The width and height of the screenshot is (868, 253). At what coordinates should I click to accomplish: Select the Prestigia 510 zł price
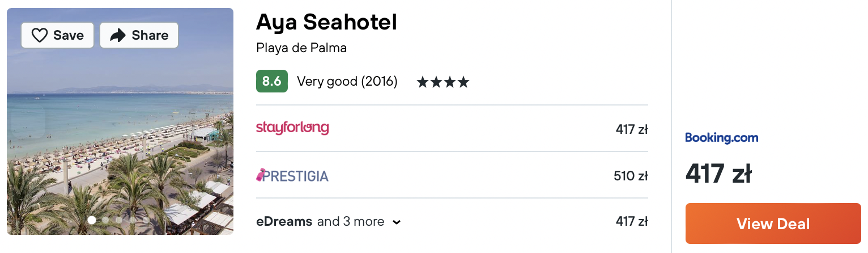click(631, 176)
